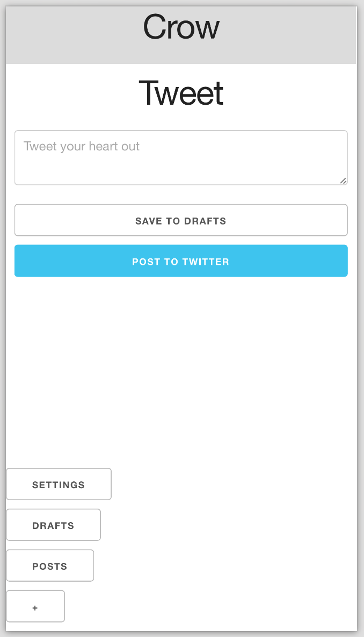The width and height of the screenshot is (364, 637).
Task: Click the Post to Twitter button
Action: coord(181,261)
